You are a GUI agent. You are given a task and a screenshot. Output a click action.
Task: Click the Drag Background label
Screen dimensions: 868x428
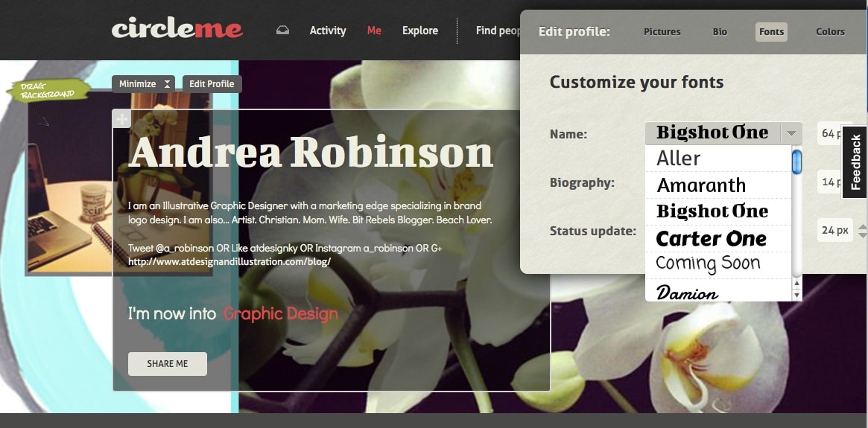point(48,89)
